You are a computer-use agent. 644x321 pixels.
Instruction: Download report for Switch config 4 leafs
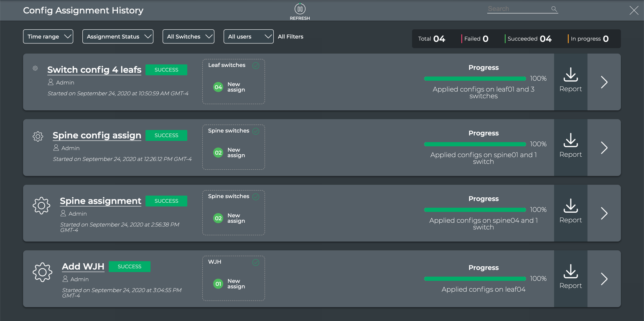[x=570, y=82]
